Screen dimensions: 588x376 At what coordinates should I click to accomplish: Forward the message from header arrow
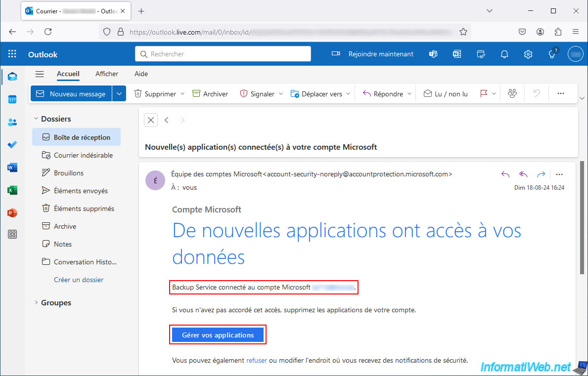[541, 174]
